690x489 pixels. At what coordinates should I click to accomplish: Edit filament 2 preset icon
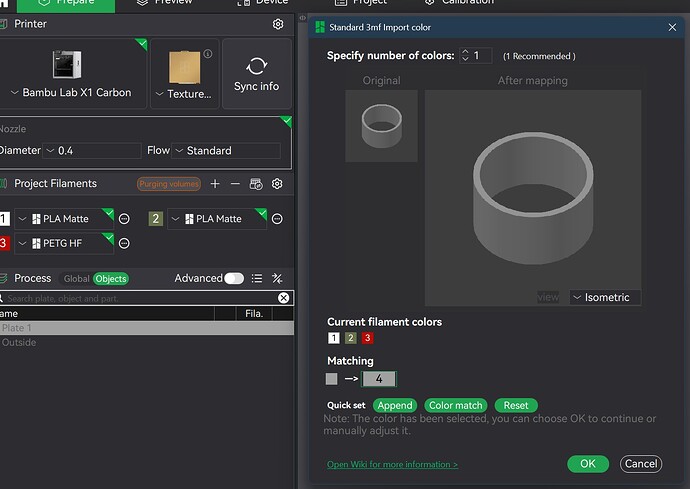[277, 219]
